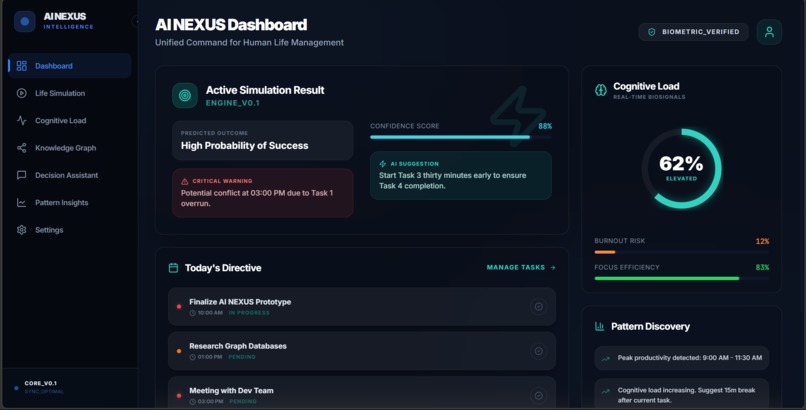
Task: Click the trend icon beside the Cognitive load increasing insight
Action: 606,391
